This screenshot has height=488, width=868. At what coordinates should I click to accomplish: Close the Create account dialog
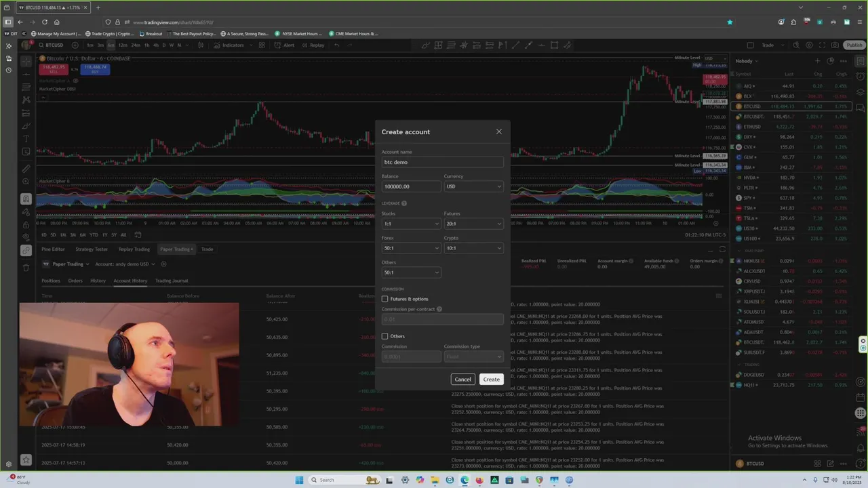499,131
